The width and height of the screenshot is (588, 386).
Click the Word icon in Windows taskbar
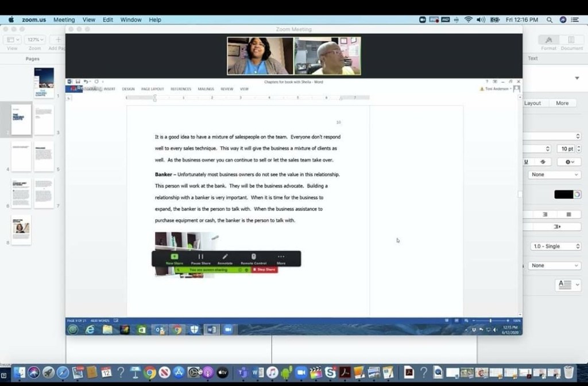click(x=211, y=329)
